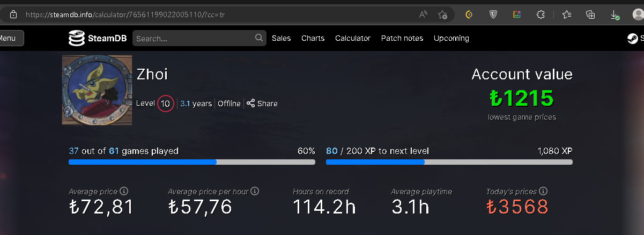Click the info icon by Average price per hour
This screenshot has height=235, width=644.
(255, 191)
